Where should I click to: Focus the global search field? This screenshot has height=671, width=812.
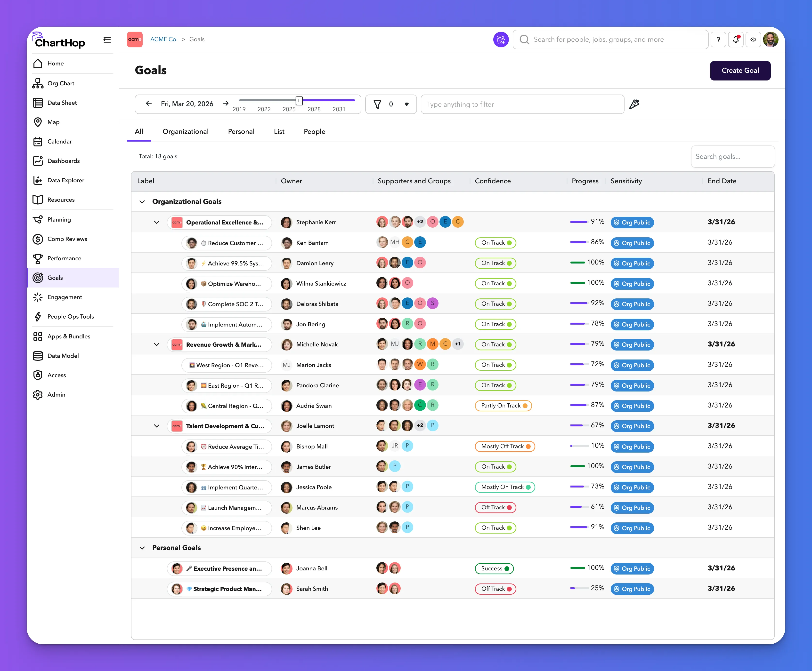[x=610, y=40]
